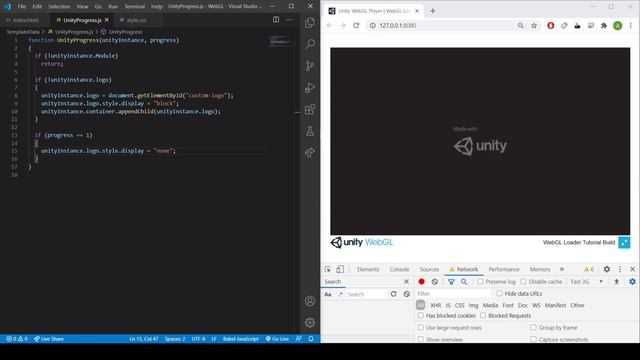Open the Opera extension icon in Chrome
640x360 pixels.
[551, 25]
